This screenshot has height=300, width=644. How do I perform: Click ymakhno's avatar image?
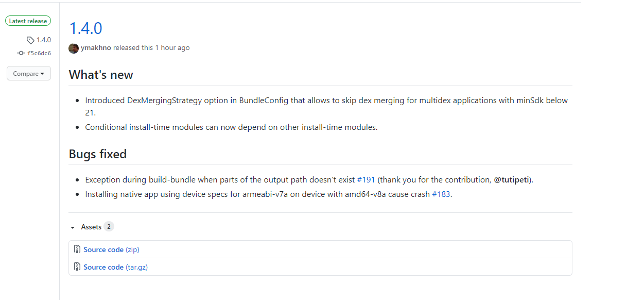click(74, 48)
